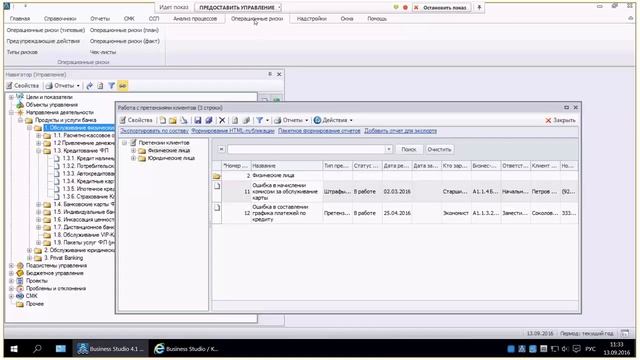Click Остановить показ in the sharing bar

441,7
